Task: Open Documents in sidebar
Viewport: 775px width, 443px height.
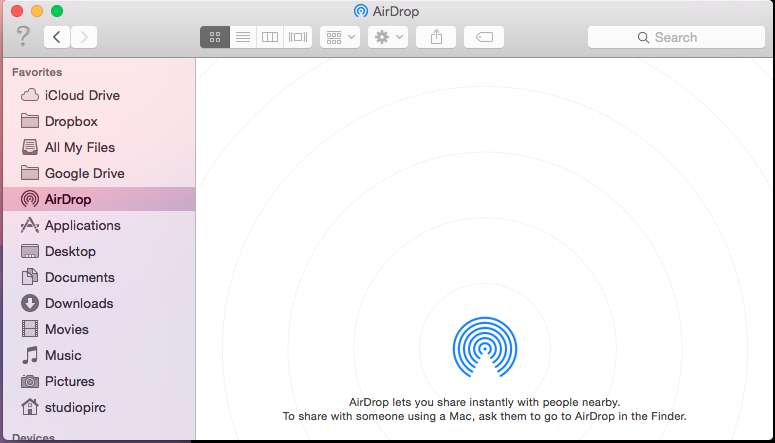Action: click(x=80, y=277)
